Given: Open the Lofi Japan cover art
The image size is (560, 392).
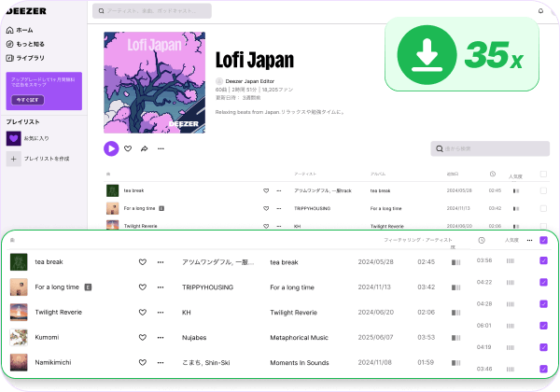Looking at the screenshot, I should click(x=154, y=82).
